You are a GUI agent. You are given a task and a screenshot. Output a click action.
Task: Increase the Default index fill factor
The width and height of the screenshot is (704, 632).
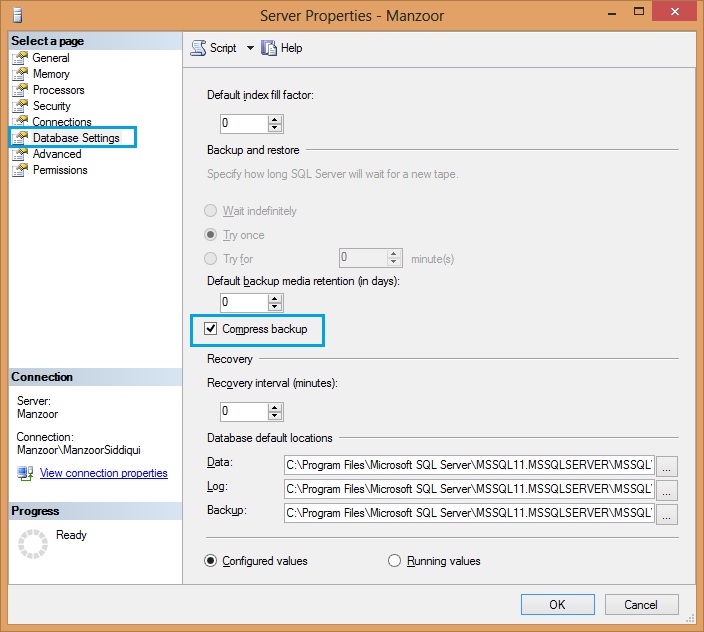275,119
